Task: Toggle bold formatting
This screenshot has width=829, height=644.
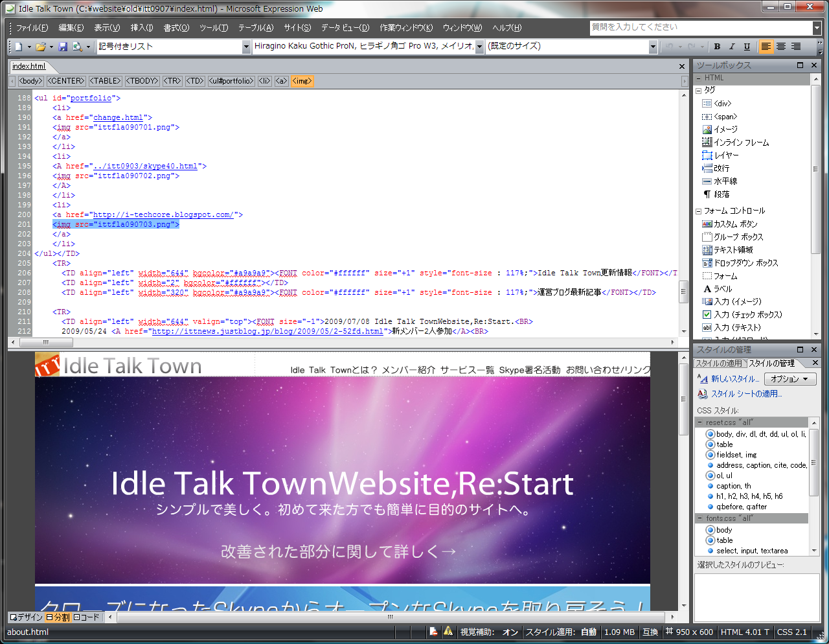Action: pos(717,47)
